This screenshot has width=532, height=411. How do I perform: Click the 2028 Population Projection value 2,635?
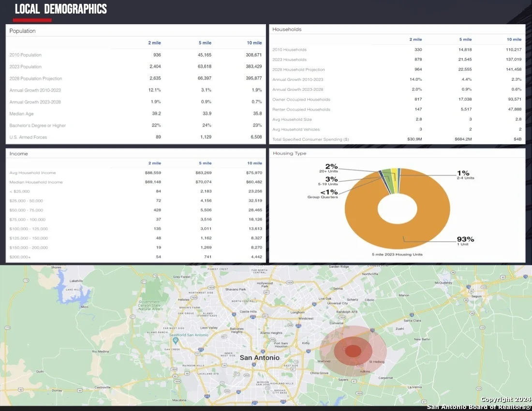[x=155, y=78]
